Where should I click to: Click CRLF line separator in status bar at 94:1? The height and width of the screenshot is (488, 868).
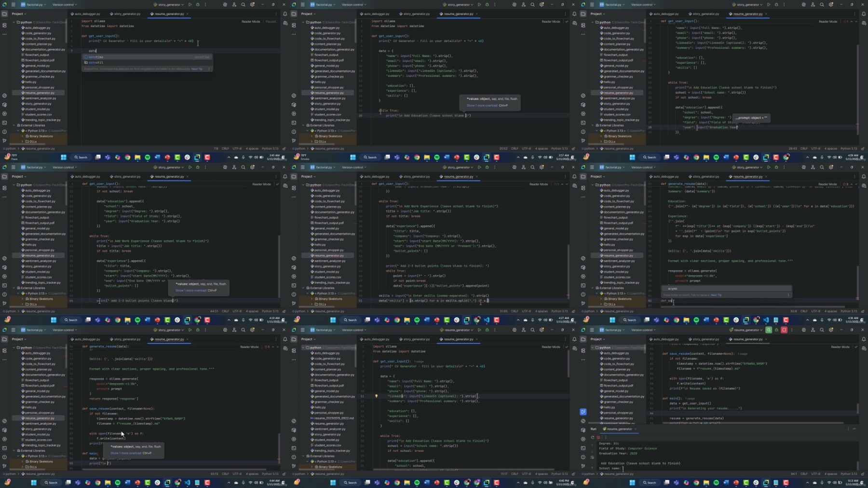804,474
